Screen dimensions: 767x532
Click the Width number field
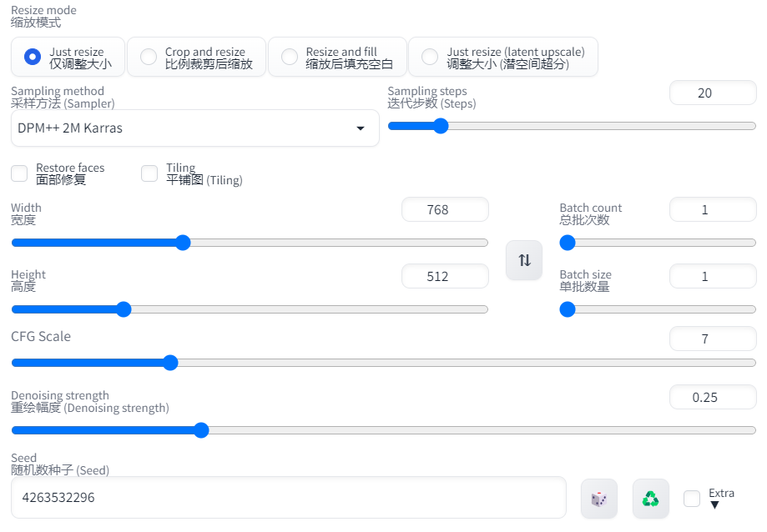[445, 210]
